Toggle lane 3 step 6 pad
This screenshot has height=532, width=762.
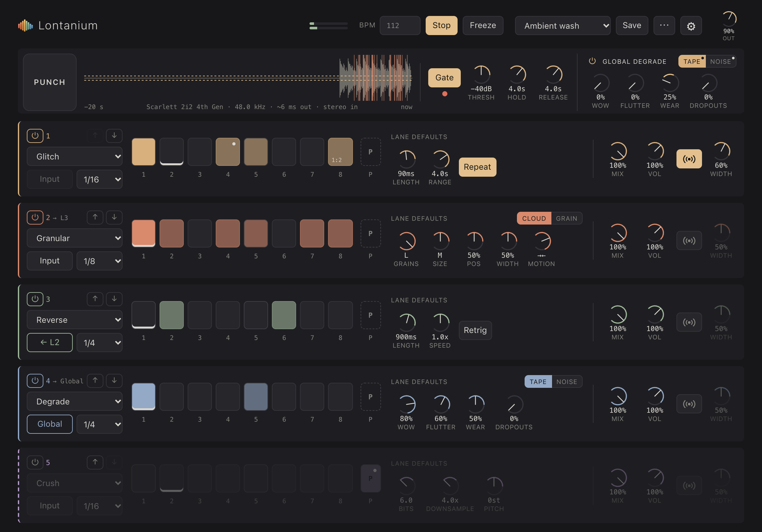[284, 315]
